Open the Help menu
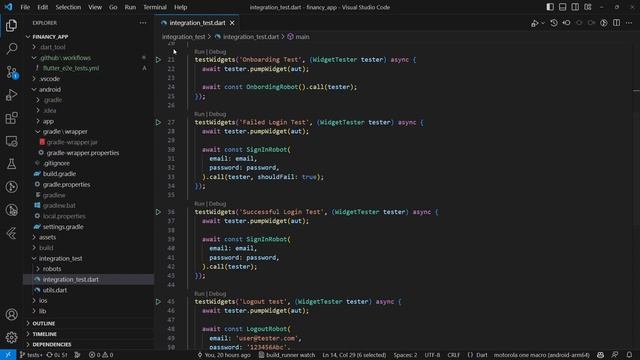 click(180, 7)
